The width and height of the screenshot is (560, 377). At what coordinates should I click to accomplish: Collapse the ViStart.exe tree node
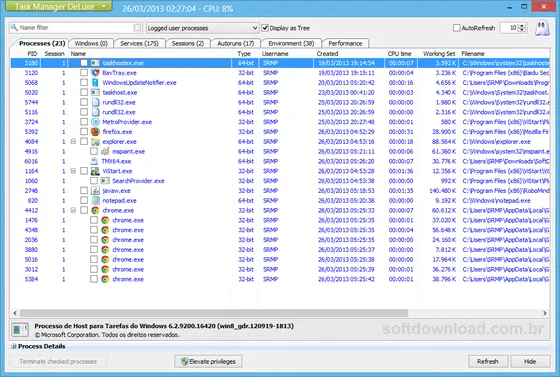(73, 171)
